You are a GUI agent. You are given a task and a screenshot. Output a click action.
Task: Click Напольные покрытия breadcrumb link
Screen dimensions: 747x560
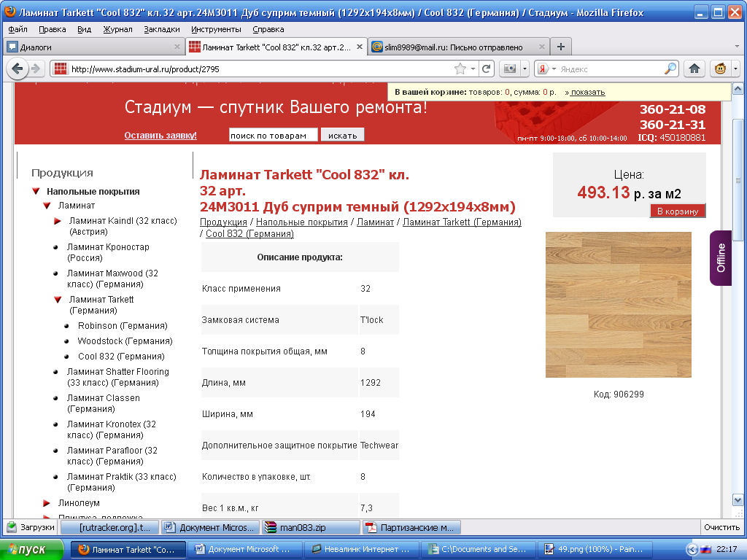301,222
